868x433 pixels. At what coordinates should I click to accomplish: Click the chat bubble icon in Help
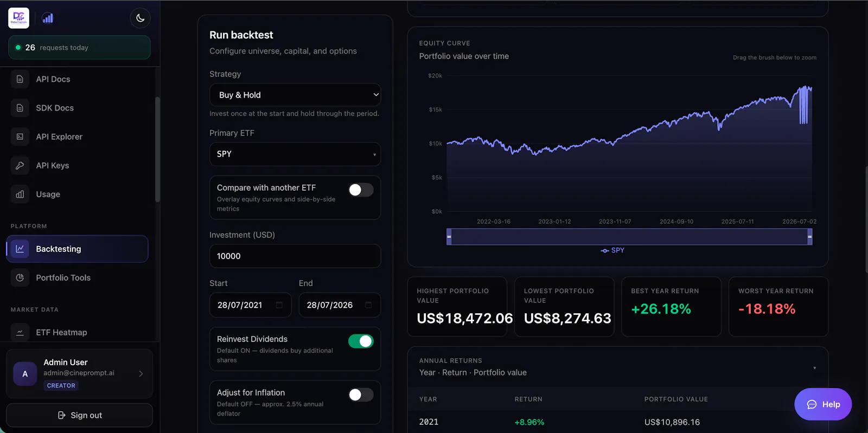coord(812,404)
